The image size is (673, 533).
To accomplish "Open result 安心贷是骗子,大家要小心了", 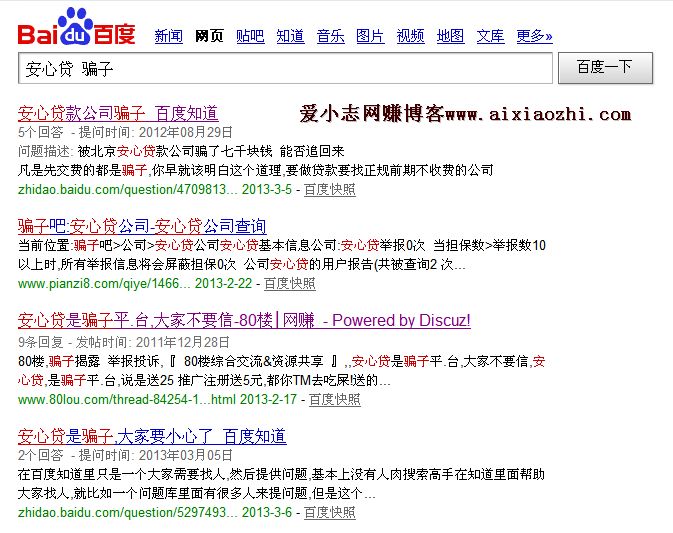I will [x=152, y=436].
